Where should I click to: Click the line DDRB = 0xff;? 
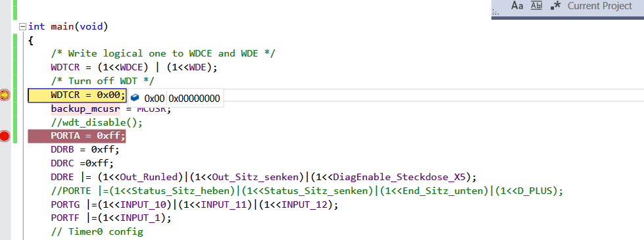85,150
